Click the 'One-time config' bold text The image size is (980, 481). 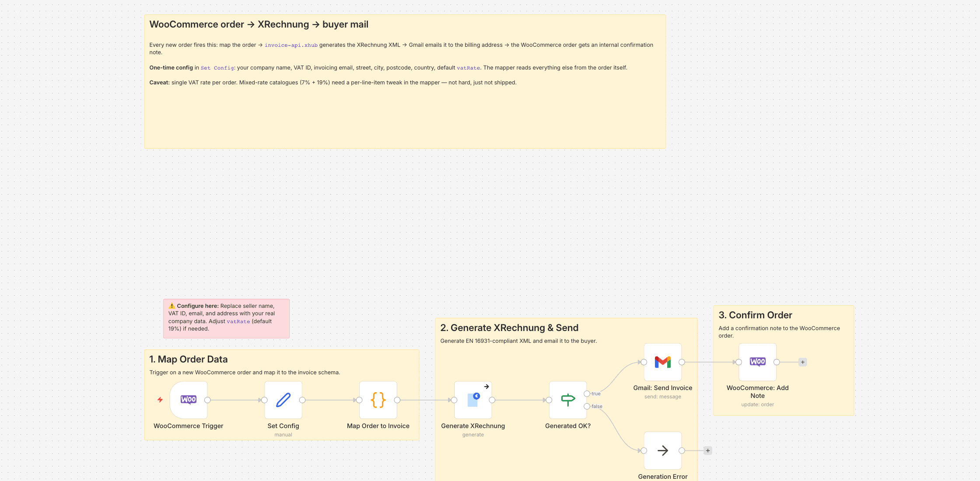tap(171, 68)
